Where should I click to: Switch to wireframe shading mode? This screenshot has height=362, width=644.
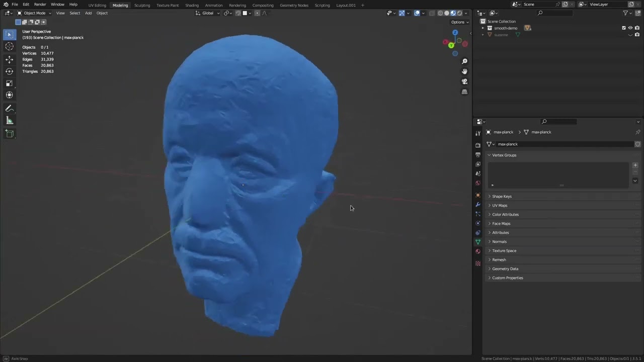pyautogui.click(x=440, y=13)
